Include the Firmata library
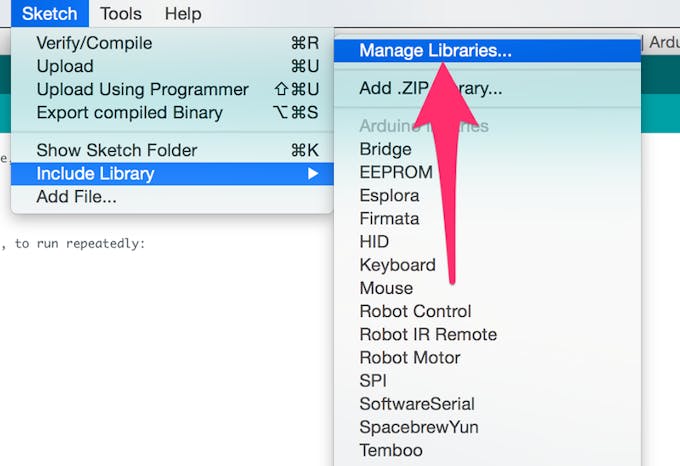680x466 pixels. pos(389,218)
